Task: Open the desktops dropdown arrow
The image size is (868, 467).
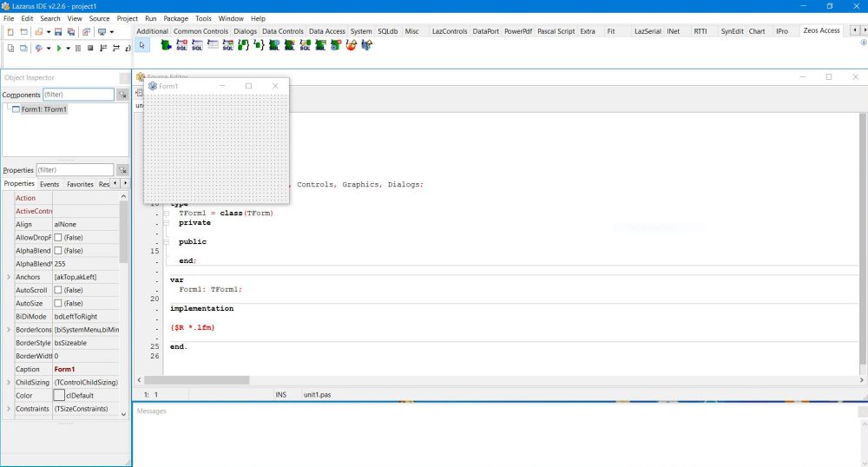Action: pos(112,32)
